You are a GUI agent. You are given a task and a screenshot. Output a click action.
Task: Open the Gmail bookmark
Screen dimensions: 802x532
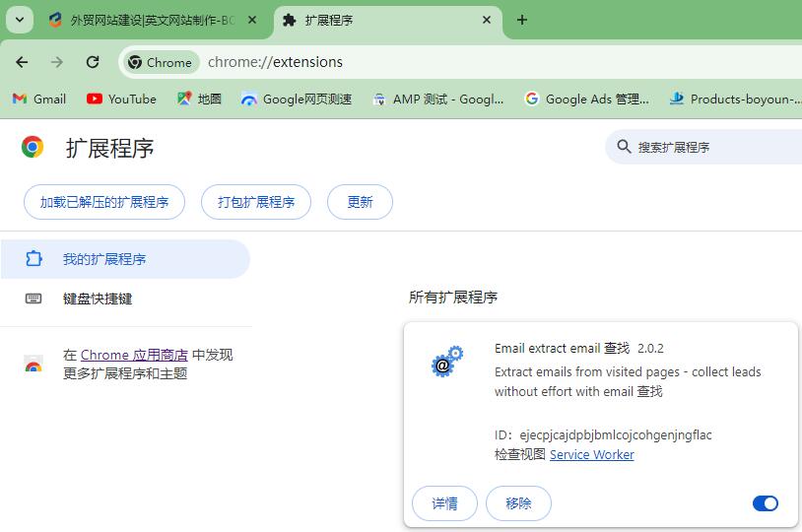39,99
